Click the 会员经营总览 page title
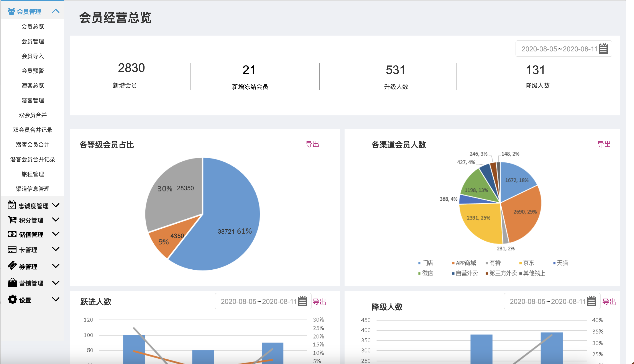This screenshot has width=634, height=364. [115, 18]
